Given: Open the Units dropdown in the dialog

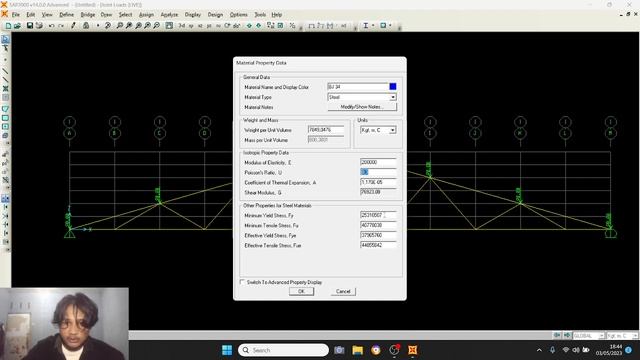Looking at the screenshot, I should 392,130.
